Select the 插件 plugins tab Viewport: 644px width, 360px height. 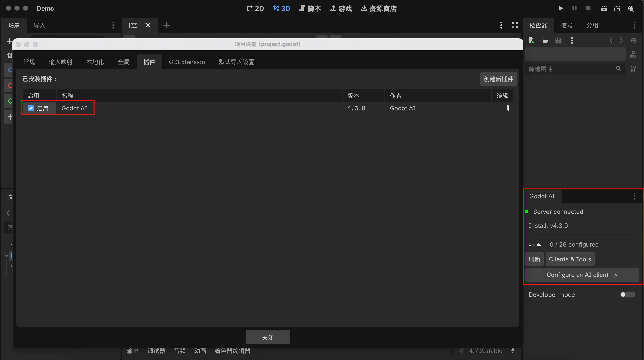click(x=149, y=62)
